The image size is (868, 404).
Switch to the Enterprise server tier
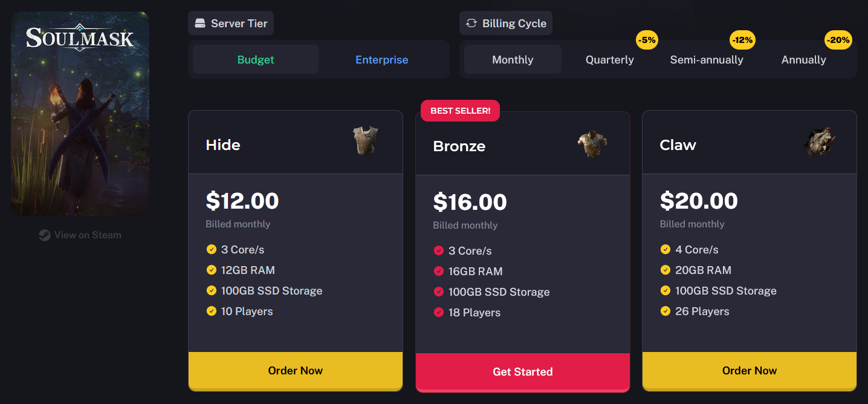[382, 59]
